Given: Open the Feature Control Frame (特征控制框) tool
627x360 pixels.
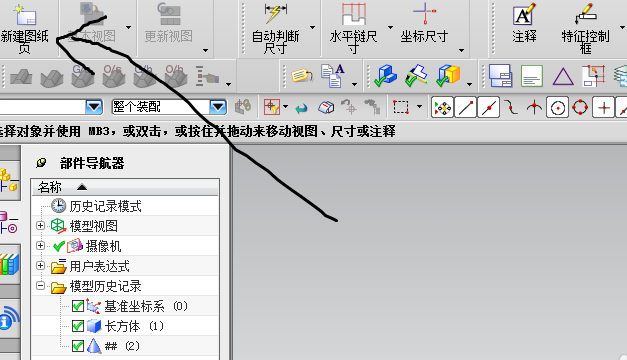Looking at the screenshot, I should coord(585,29).
